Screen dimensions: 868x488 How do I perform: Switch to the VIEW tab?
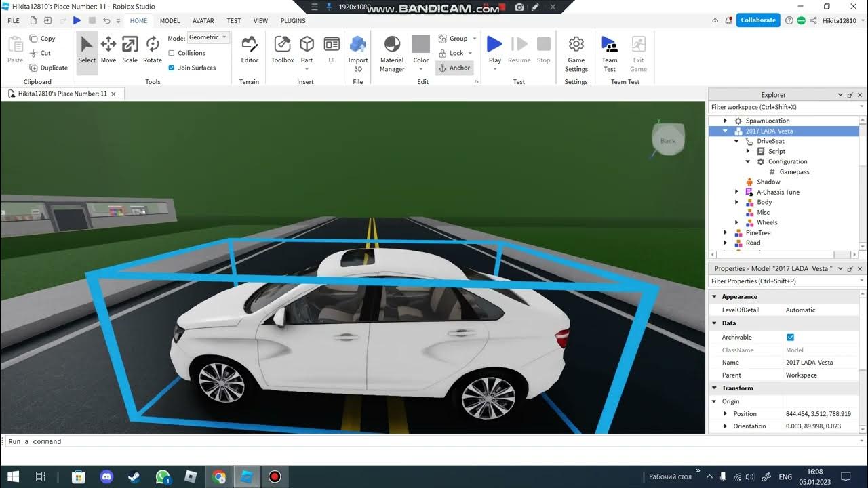(x=260, y=21)
